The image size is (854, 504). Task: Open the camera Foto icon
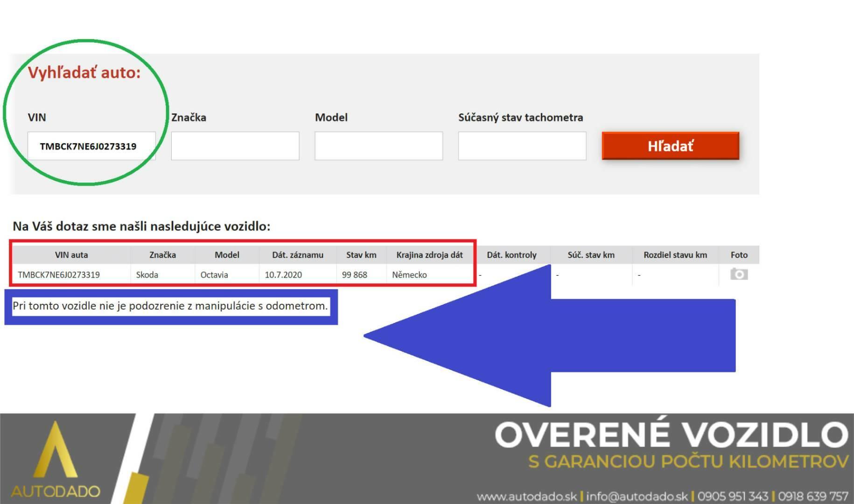point(739,274)
